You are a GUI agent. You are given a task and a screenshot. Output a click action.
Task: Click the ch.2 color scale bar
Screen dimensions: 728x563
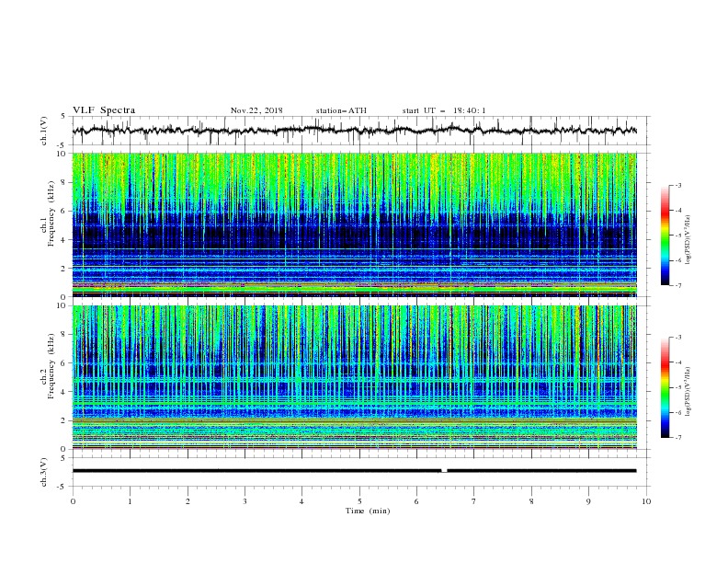[665, 387]
